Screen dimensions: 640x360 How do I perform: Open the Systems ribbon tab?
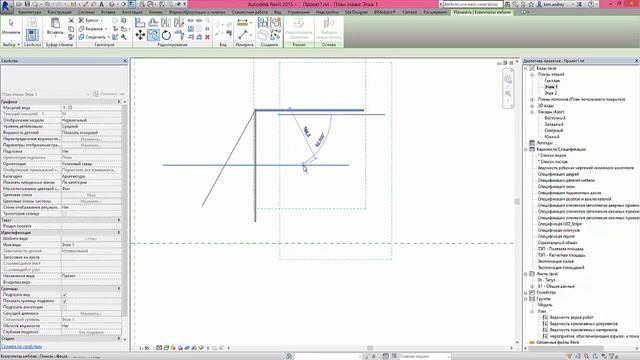click(86, 13)
